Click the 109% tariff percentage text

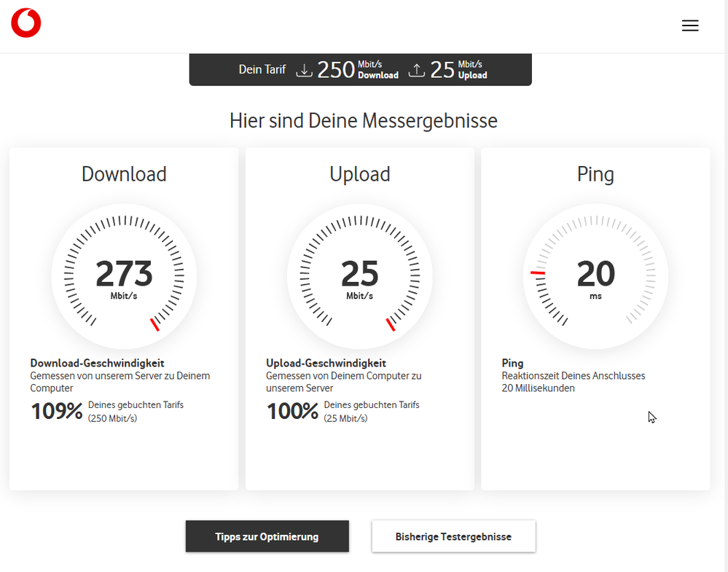pyautogui.click(x=56, y=412)
